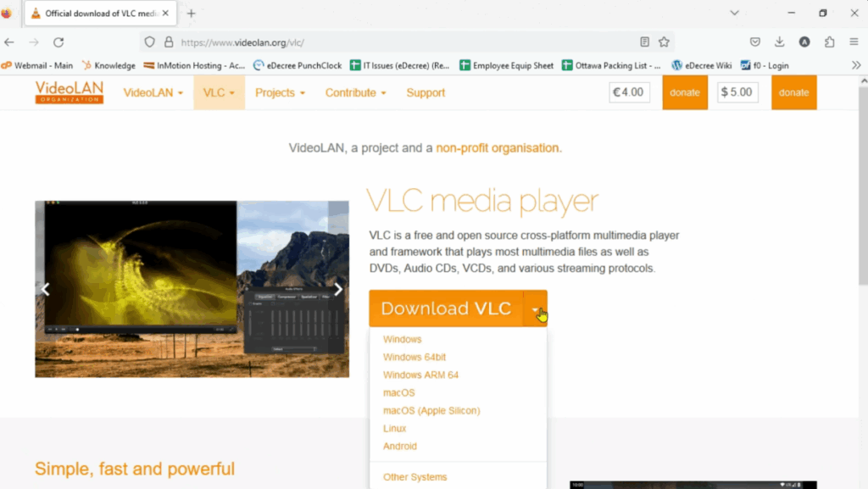The height and width of the screenshot is (489, 868).
Task: Open the Firefox hamburger application menu
Action: tap(854, 42)
